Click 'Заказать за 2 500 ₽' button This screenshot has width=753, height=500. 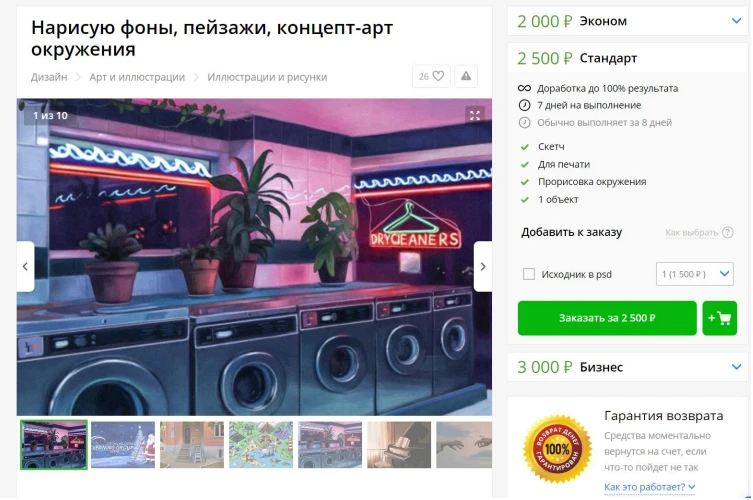[607, 318]
